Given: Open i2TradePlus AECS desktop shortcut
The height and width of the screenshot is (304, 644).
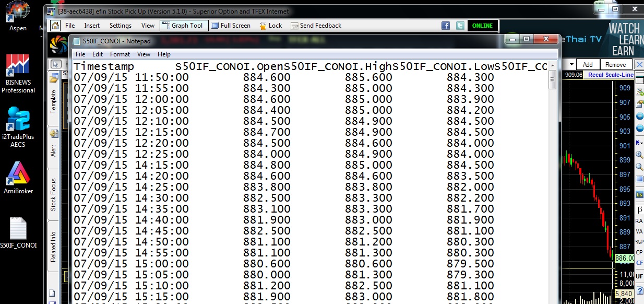Looking at the screenshot, I should point(18,126).
